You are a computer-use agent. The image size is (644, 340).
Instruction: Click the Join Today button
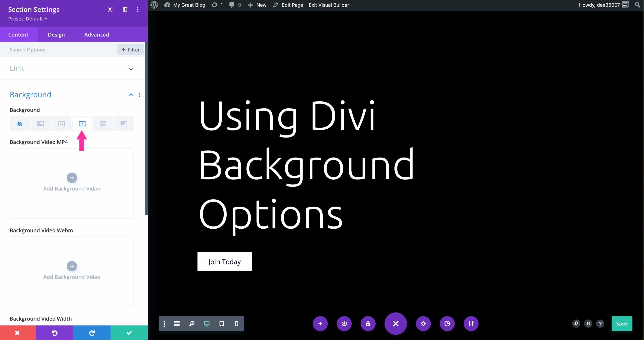(224, 261)
